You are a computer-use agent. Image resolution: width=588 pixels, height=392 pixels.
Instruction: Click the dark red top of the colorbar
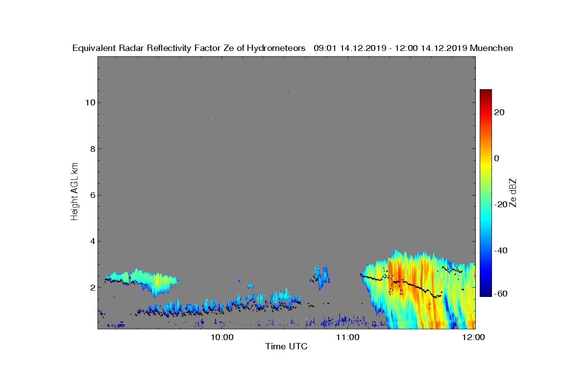tap(486, 93)
